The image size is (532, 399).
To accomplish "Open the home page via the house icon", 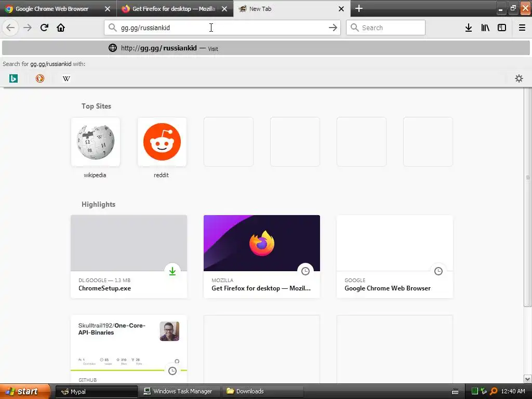I will tap(61, 28).
